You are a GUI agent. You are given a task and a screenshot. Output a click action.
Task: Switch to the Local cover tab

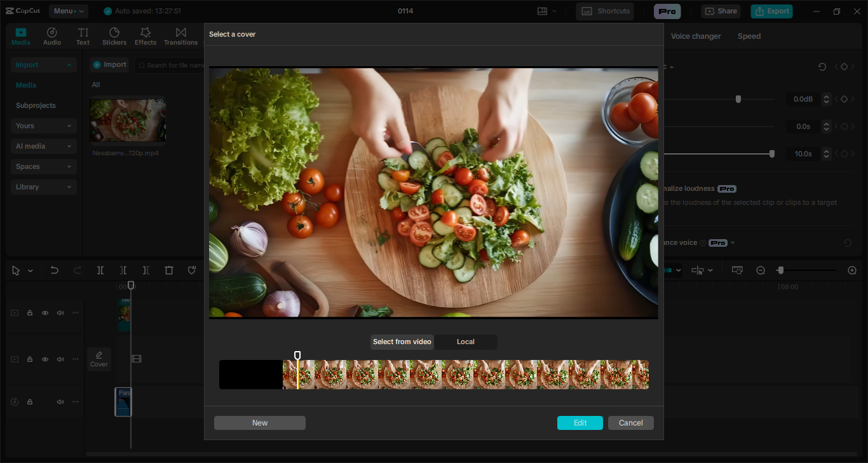tap(465, 342)
